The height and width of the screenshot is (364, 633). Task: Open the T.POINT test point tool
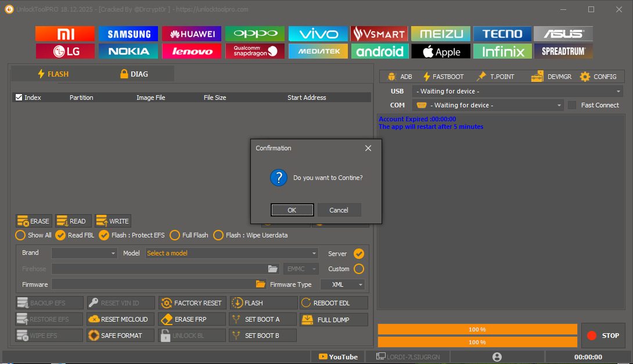pos(496,77)
